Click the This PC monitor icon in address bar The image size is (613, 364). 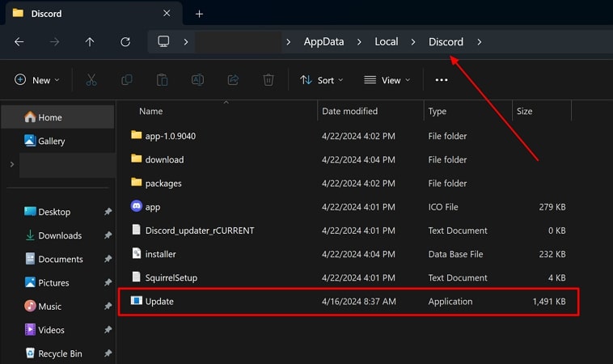(163, 41)
